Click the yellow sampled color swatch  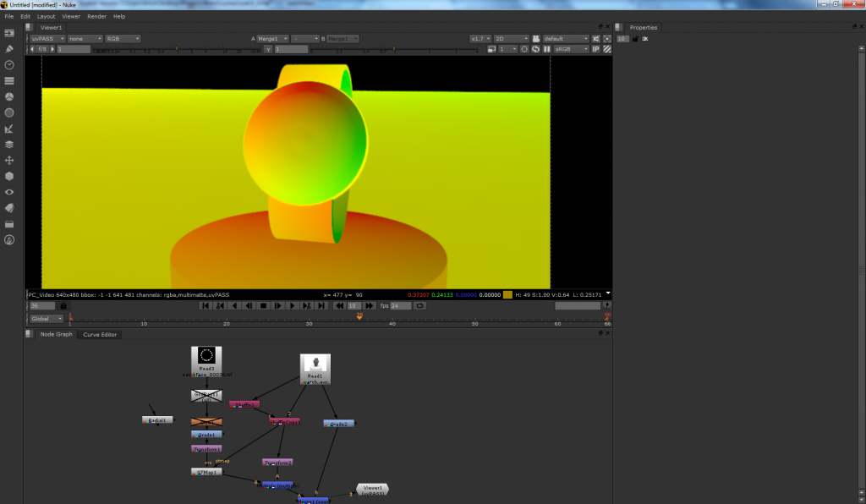point(507,294)
